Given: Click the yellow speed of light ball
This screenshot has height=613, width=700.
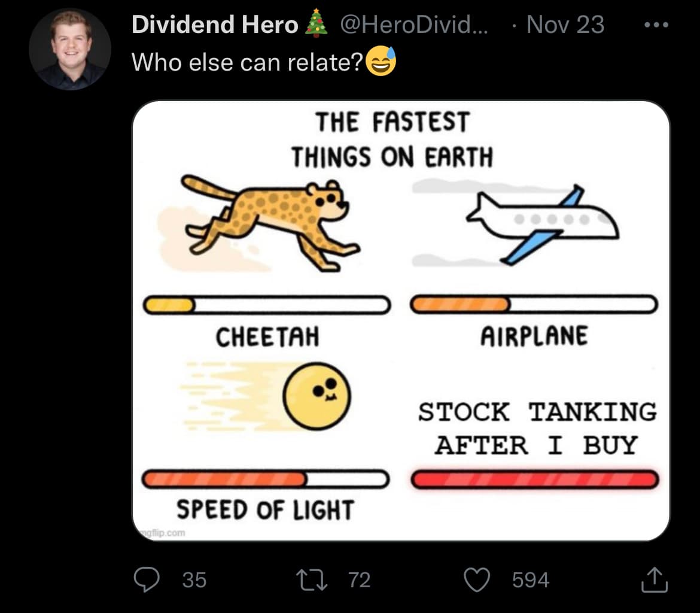Looking at the screenshot, I should point(316,396).
